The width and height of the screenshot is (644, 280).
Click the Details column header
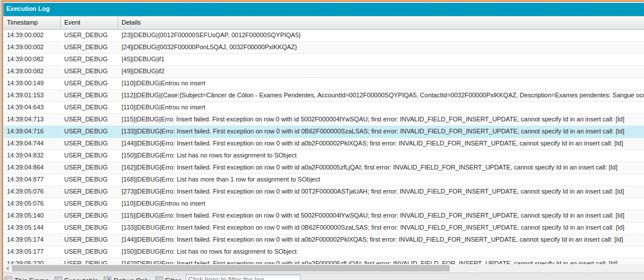pos(381,22)
